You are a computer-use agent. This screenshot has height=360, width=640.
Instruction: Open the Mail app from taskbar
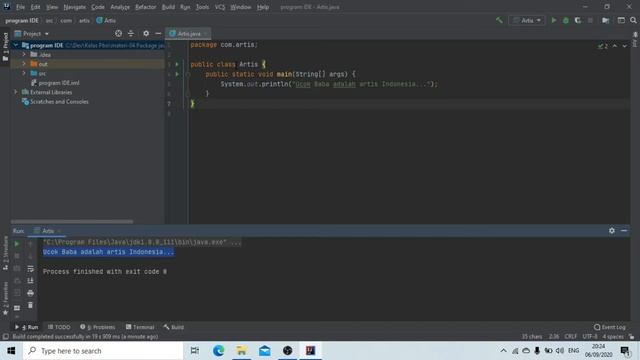point(264,351)
